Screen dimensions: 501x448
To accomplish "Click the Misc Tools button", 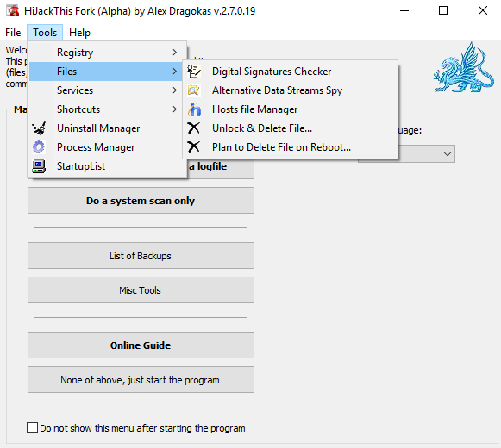I will pyautogui.click(x=141, y=290).
